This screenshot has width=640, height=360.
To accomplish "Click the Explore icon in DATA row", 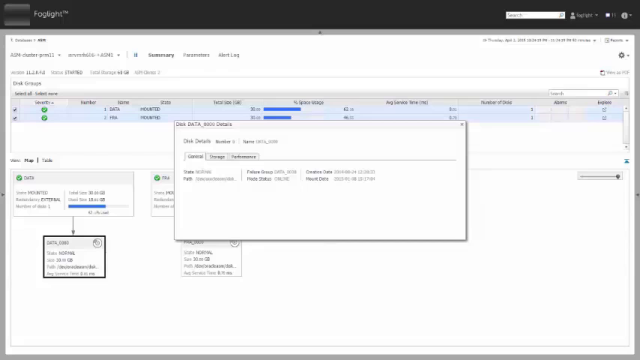I will 604,109.
